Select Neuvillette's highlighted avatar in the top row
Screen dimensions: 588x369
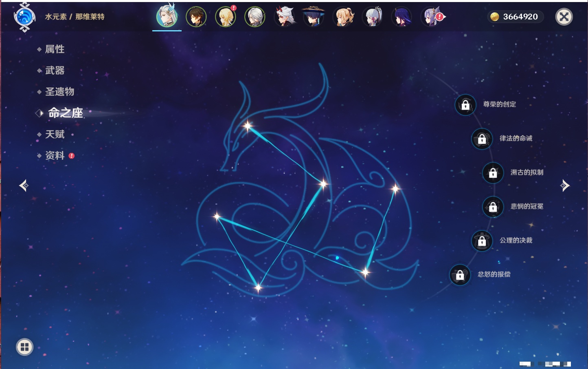167,16
